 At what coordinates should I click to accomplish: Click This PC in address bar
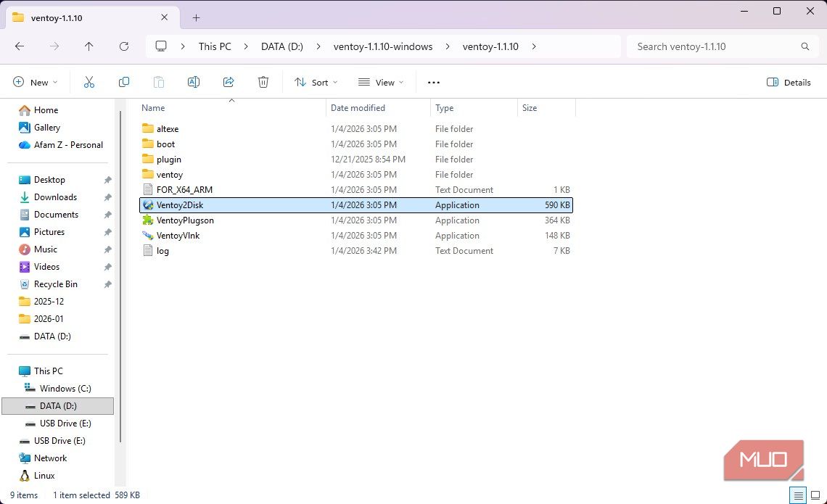click(x=215, y=46)
